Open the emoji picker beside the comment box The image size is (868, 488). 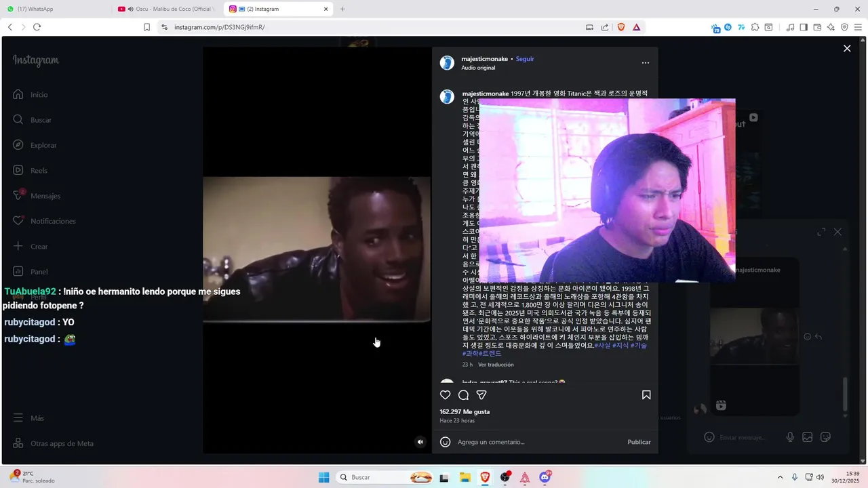446,442
